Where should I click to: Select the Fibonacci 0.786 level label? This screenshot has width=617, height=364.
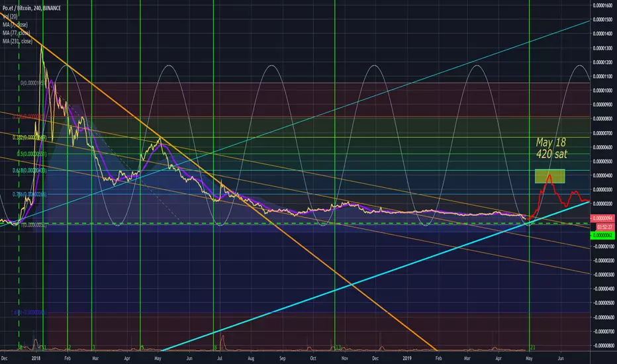pyautogui.click(x=30, y=195)
